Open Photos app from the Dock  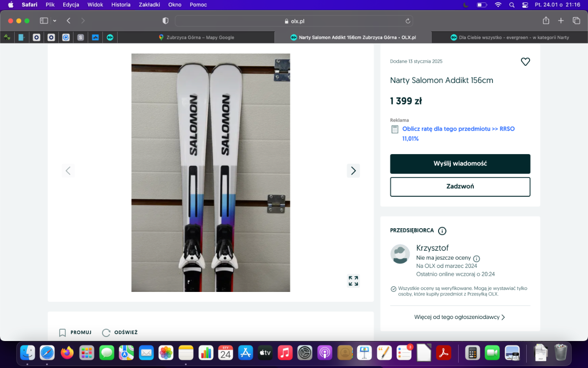click(166, 352)
